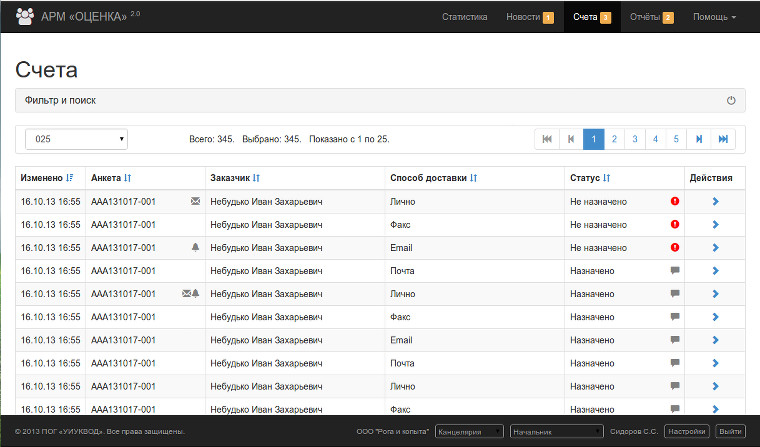The height and width of the screenshot is (447, 760).
Task: Open the Статистика tab
Action: (464, 17)
